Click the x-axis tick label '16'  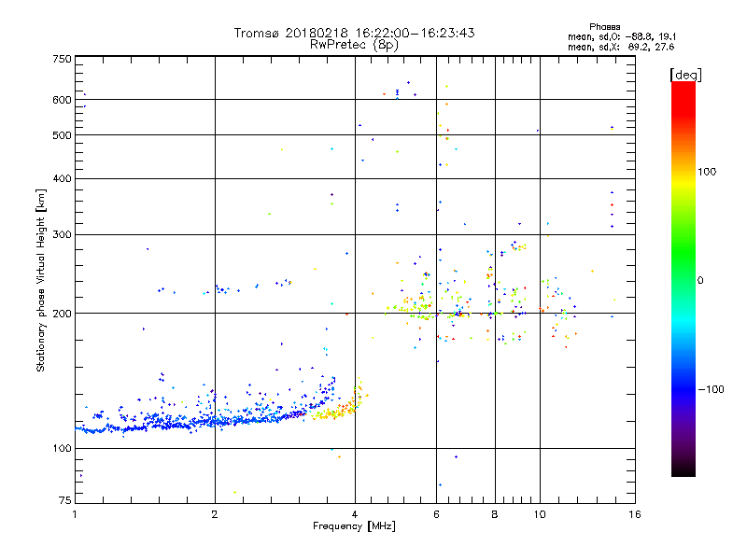pyautogui.click(x=635, y=514)
